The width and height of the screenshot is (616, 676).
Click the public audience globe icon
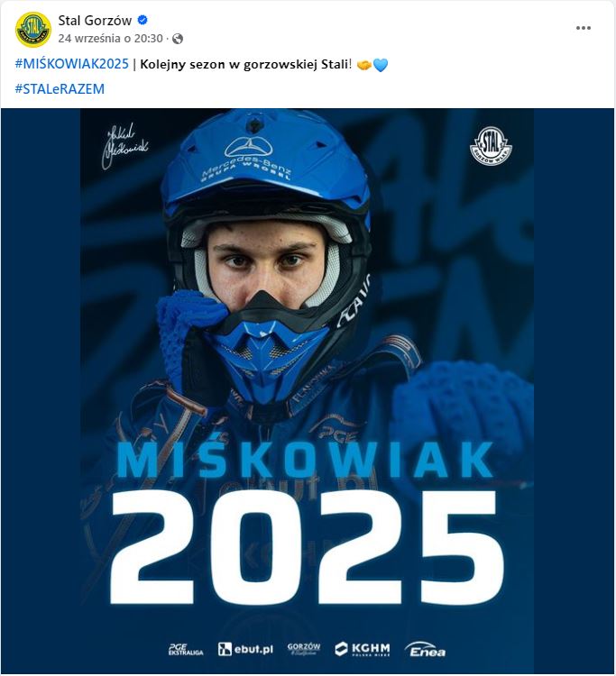click(x=178, y=39)
